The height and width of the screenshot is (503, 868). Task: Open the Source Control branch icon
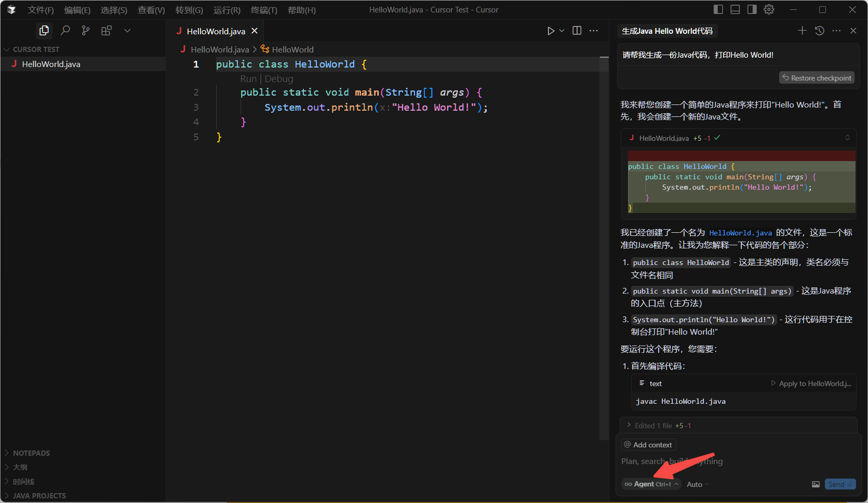pyautogui.click(x=86, y=31)
